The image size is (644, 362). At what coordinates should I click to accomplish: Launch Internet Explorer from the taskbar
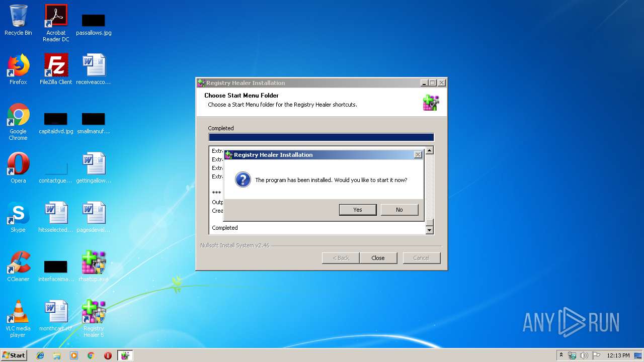point(40,355)
